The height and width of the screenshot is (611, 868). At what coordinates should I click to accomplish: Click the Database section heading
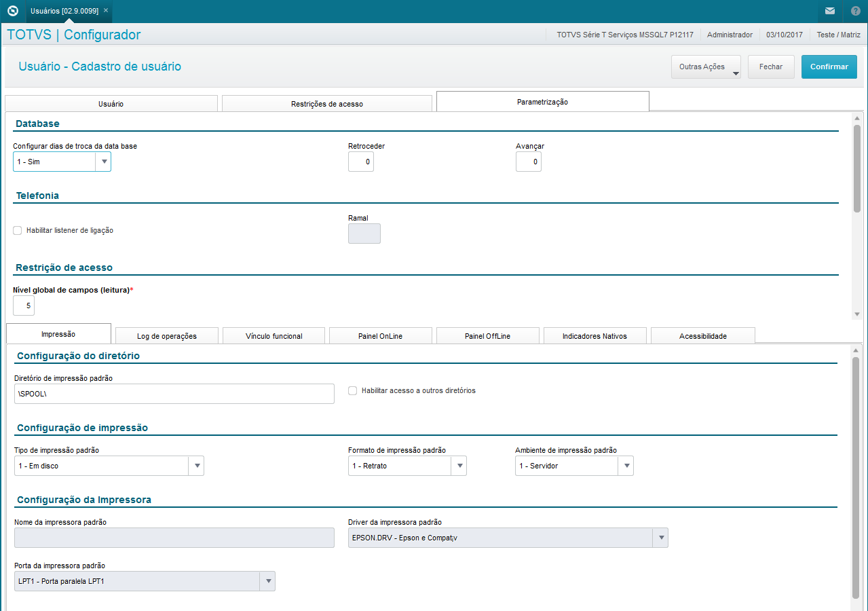37,124
